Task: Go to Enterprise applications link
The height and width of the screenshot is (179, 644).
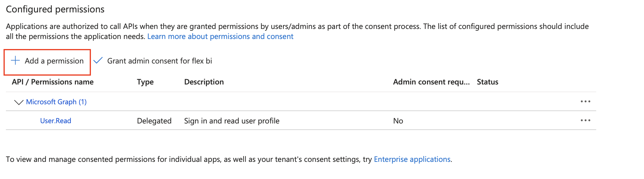Action: pos(412,159)
